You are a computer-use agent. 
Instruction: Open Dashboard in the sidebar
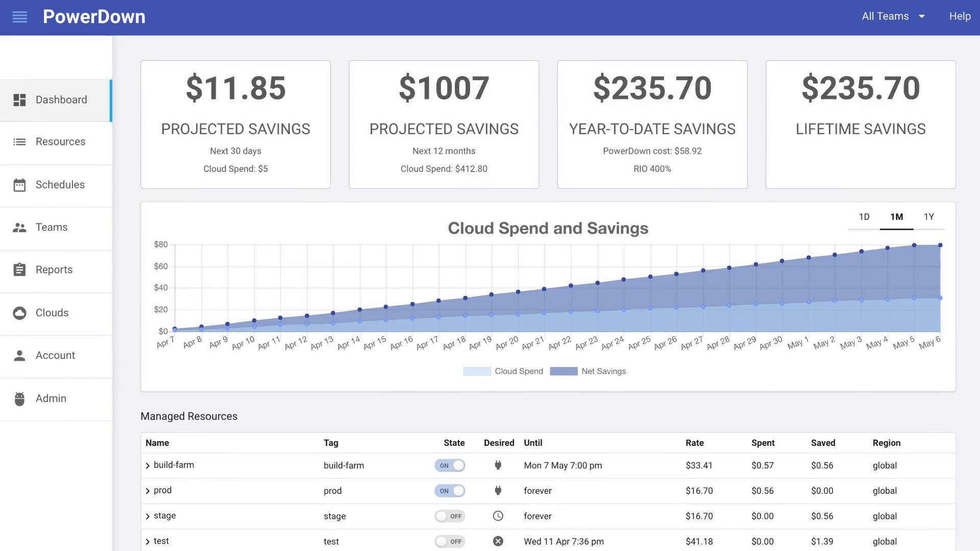(56, 100)
